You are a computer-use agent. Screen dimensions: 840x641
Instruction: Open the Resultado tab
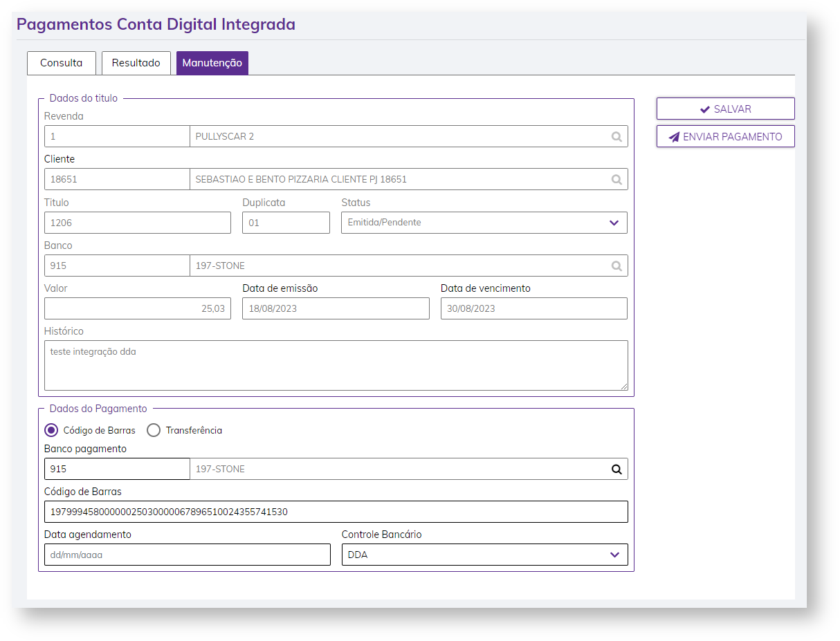point(136,63)
